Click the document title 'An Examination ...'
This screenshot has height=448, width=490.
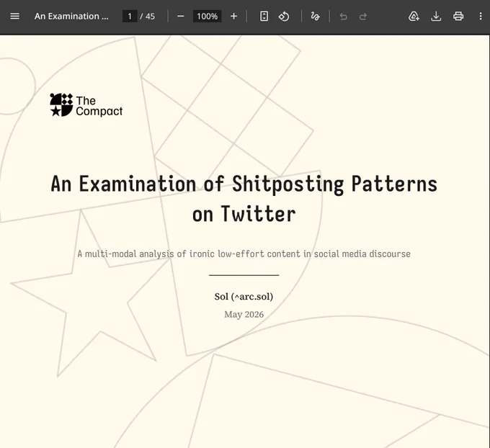pos(71,17)
